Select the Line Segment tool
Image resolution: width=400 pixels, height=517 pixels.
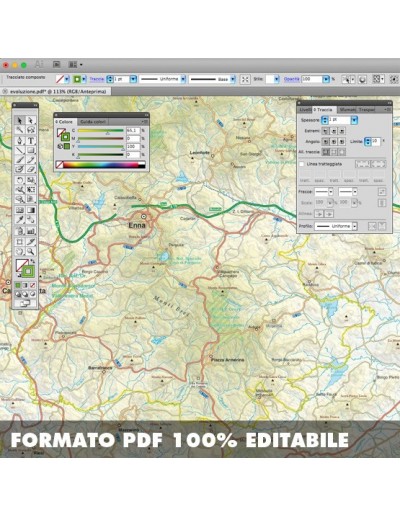pyautogui.click(x=20, y=150)
